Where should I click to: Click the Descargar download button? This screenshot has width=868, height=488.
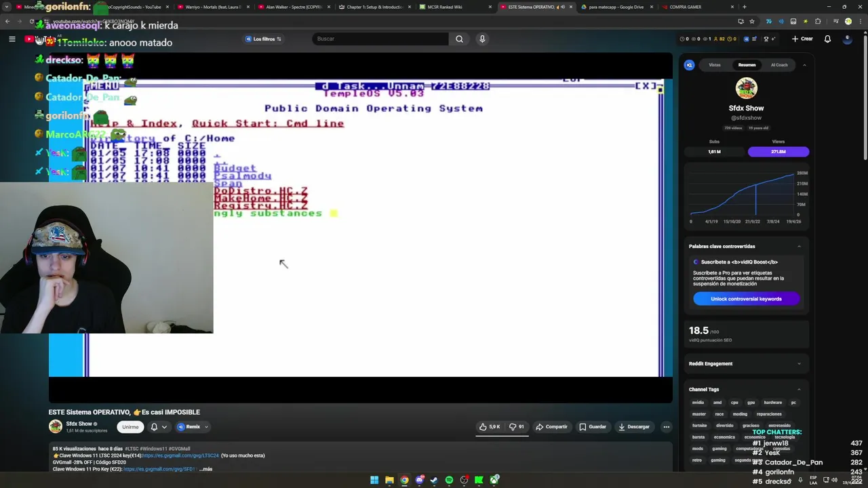[x=634, y=427]
